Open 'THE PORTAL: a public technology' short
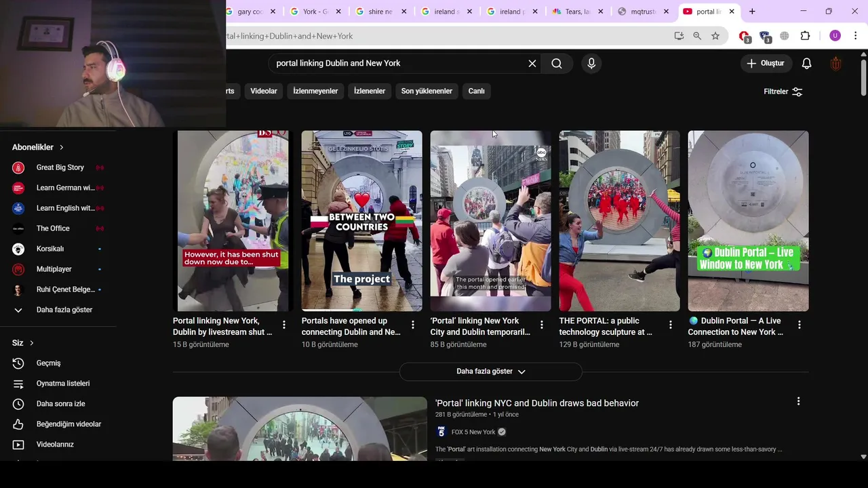Screen dimensions: 868x488 pyautogui.click(x=619, y=221)
